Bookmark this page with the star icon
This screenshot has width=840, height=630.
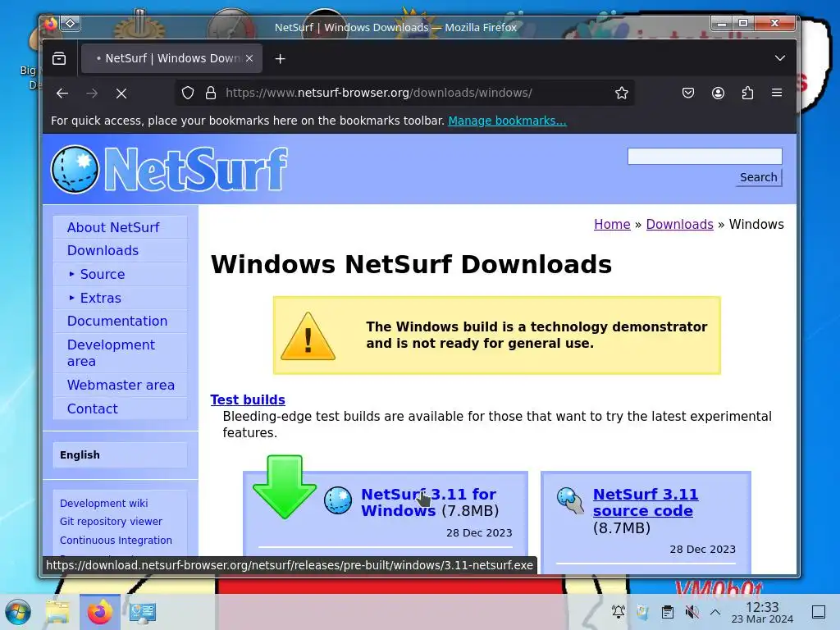pos(622,94)
